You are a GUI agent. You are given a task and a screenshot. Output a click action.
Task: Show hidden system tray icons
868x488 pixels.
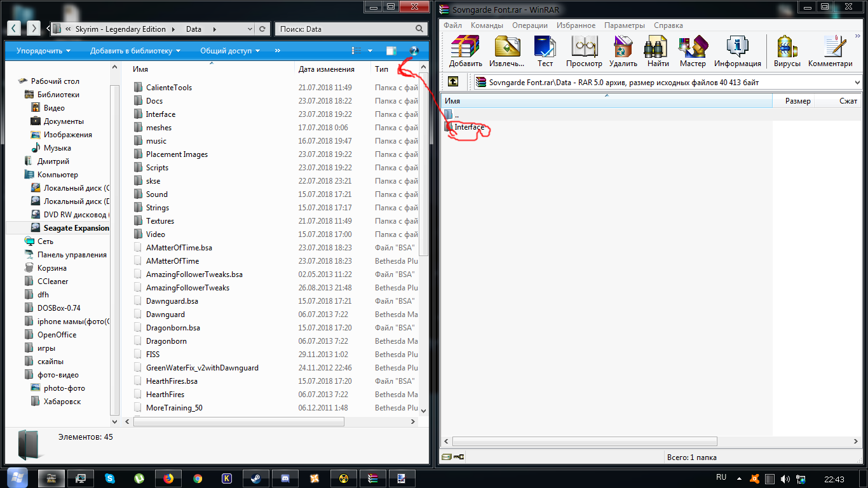click(x=739, y=478)
